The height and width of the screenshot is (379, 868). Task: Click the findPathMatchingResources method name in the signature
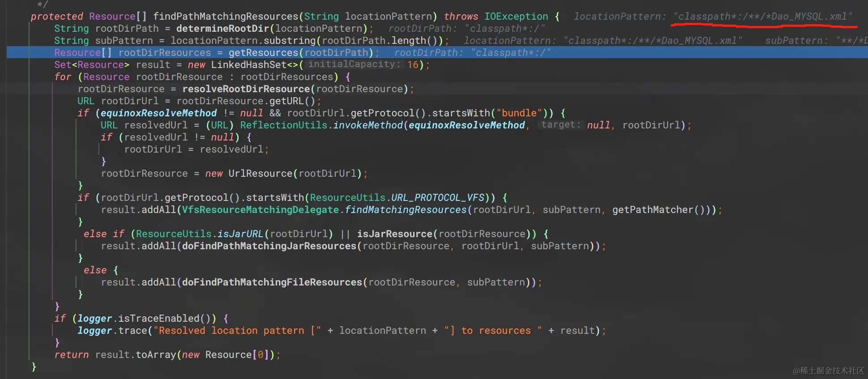click(x=226, y=17)
